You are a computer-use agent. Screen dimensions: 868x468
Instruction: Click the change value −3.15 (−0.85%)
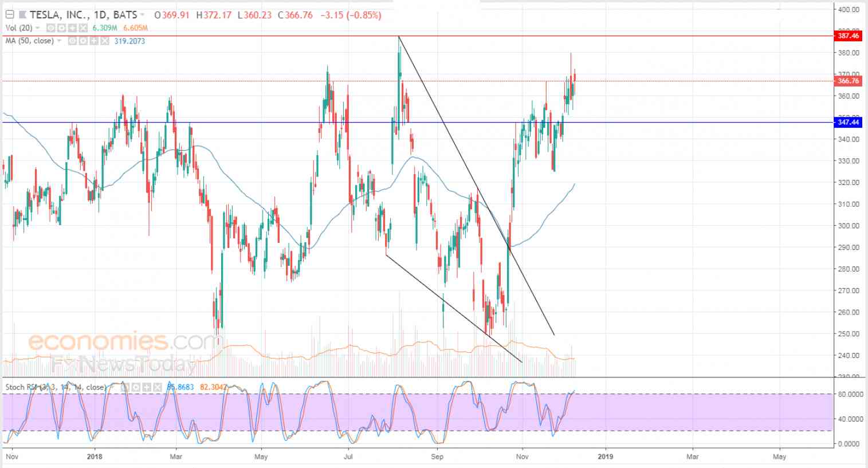click(x=349, y=15)
